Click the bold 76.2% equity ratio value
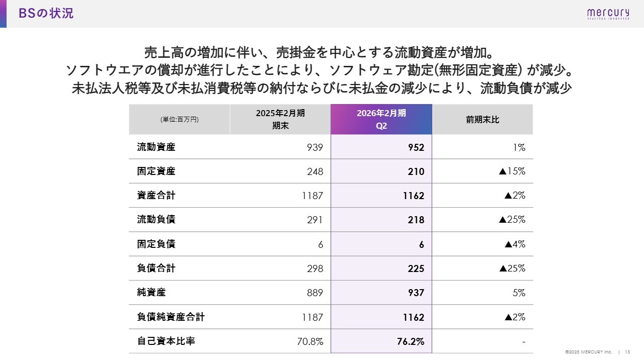Image resolution: width=644 pixels, height=362 pixels. coord(411,342)
